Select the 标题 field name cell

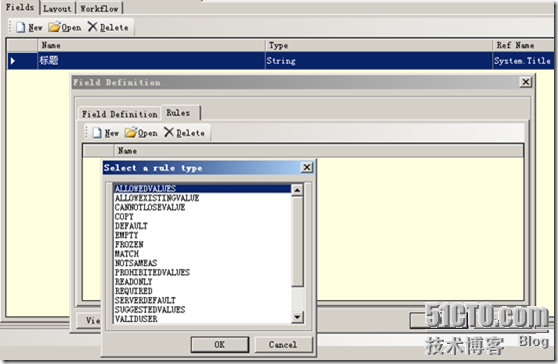[x=151, y=60]
